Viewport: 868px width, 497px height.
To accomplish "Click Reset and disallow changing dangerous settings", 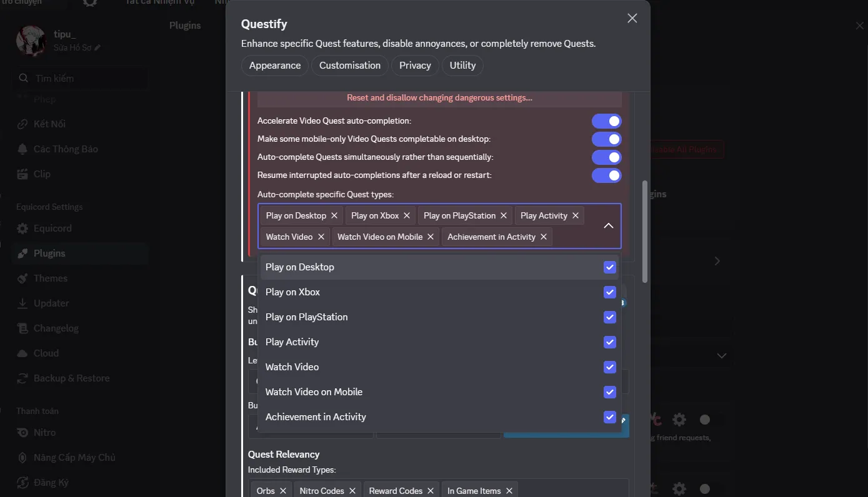I will tap(439, 98).
